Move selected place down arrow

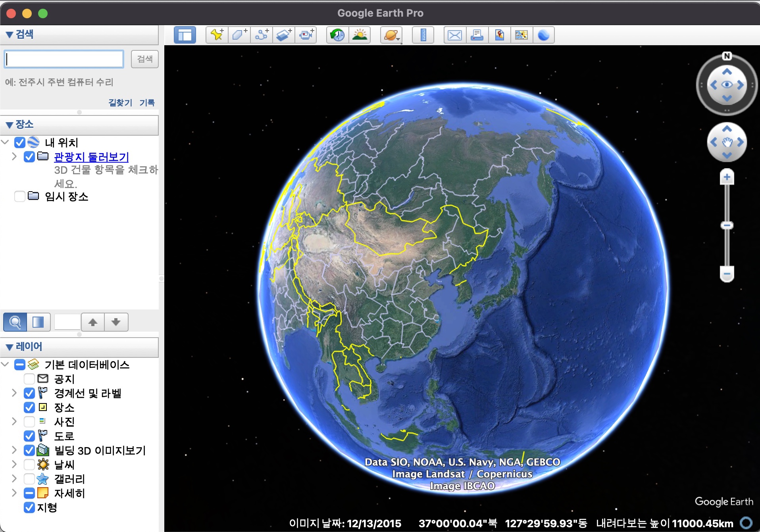(x=116, y=322)
